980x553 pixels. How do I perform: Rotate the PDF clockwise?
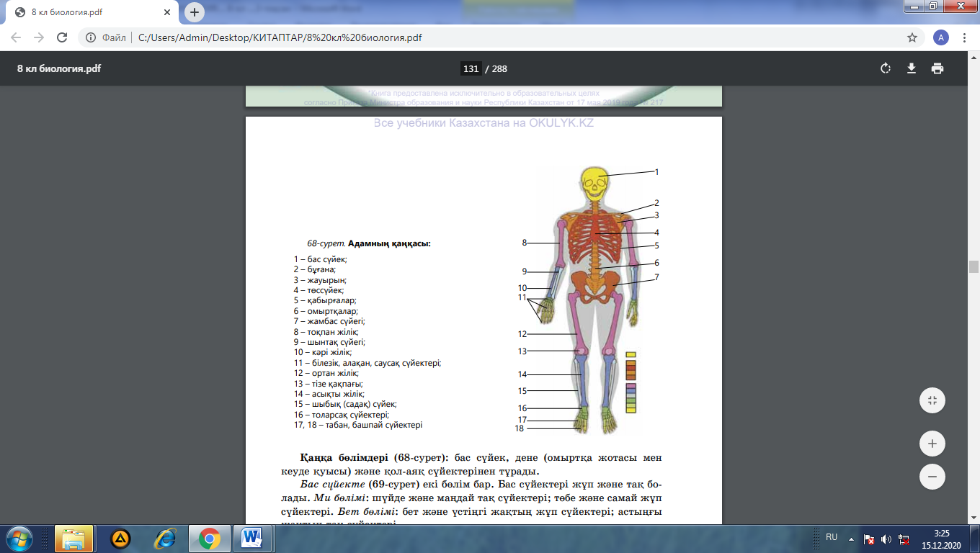click(886, 68)
